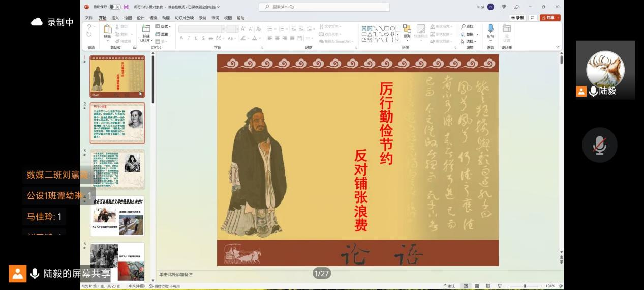Click the Increase Font Size icon
This screenshot has height=290, width=644.
243,29
